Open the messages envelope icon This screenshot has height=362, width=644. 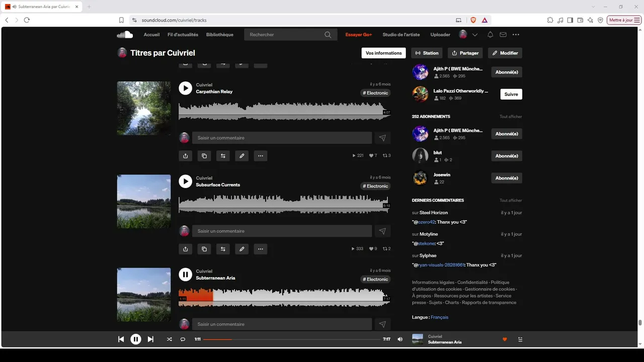click(503, 35)
